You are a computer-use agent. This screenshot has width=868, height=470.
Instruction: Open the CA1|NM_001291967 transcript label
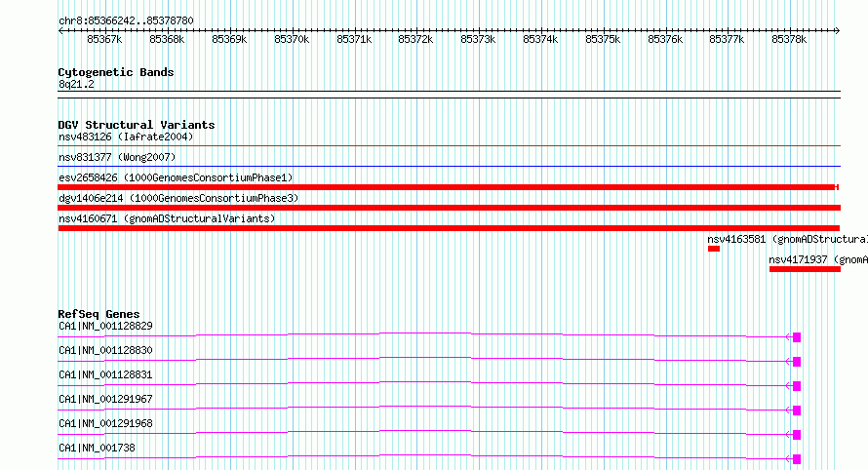[105, 399]
